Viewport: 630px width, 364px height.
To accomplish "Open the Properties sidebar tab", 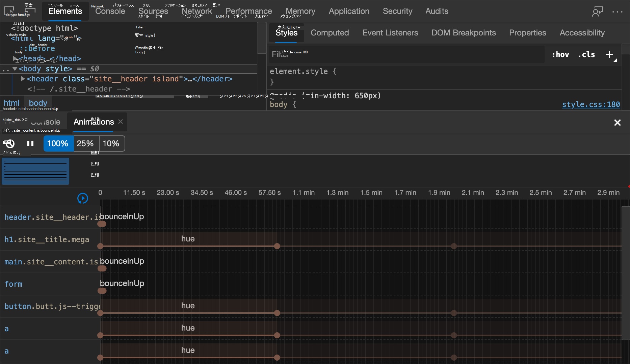I will point(527,33).
